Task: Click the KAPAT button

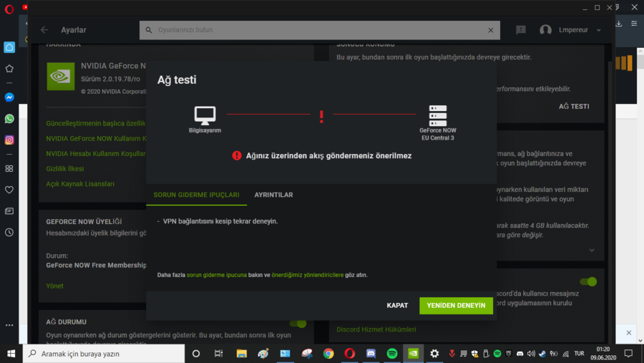Action: pyautogui.click(x=397, y=306)
